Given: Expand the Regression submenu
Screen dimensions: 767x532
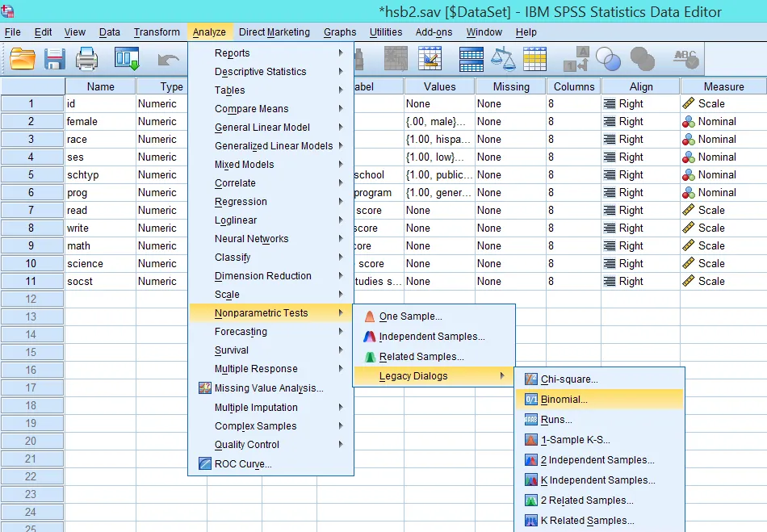Looking at the screenshot, I should [242, 202].
